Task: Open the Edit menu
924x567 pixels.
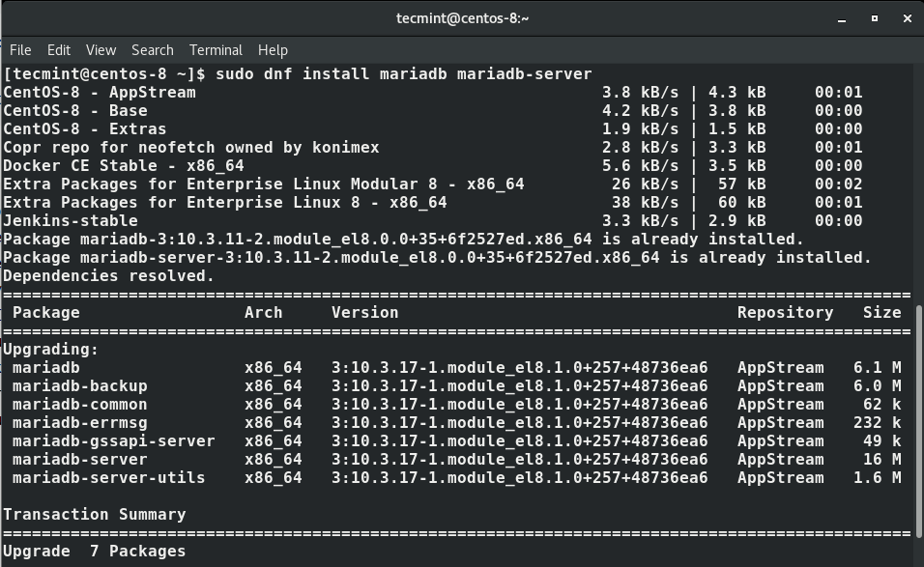Action: [59, 50]
